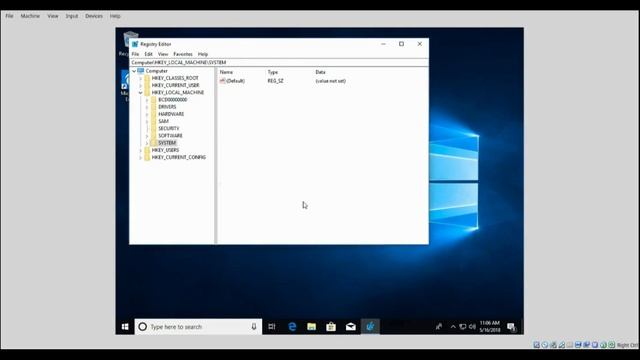Click the (Default) string value icon
This screenshot has height=360, width=640.
click(x=222, y=81)
